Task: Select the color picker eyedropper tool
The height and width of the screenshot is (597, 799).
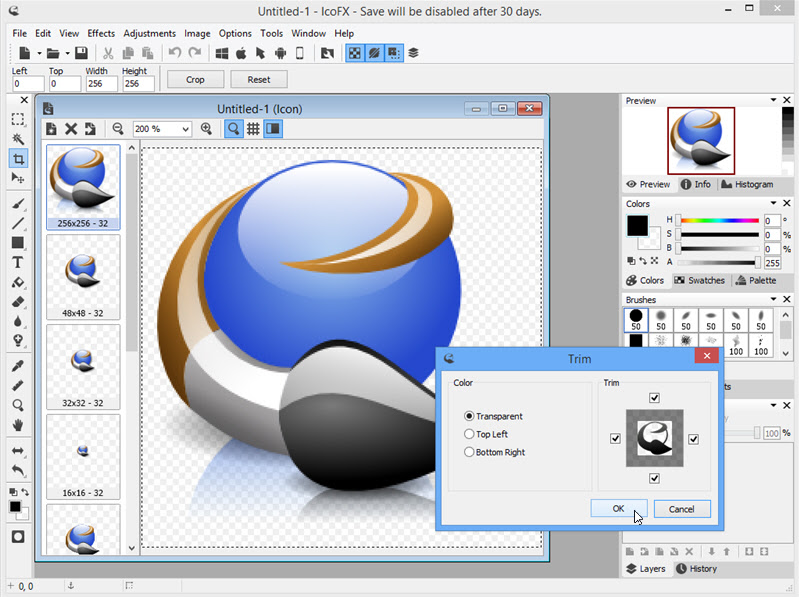Action: (18, 366)
